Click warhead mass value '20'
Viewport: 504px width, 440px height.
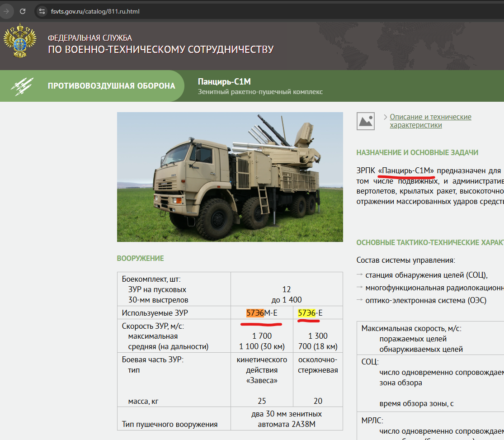click(318, 401)
